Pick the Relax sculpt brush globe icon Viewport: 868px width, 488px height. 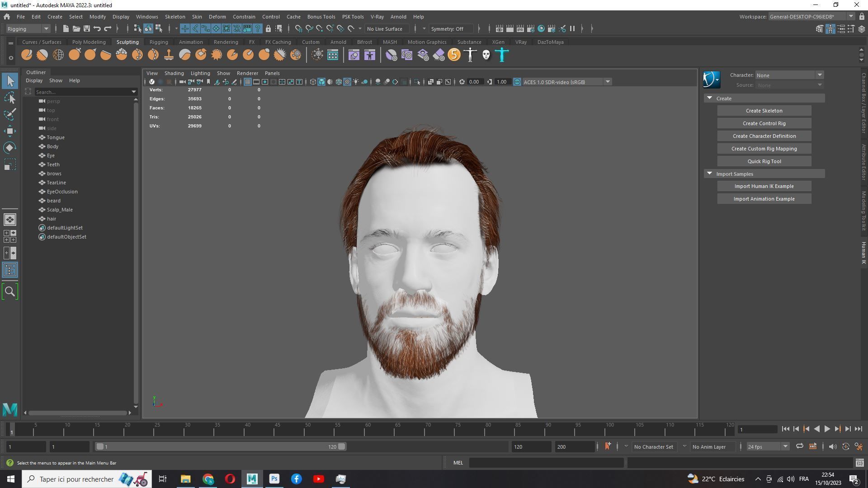[58, 55]
